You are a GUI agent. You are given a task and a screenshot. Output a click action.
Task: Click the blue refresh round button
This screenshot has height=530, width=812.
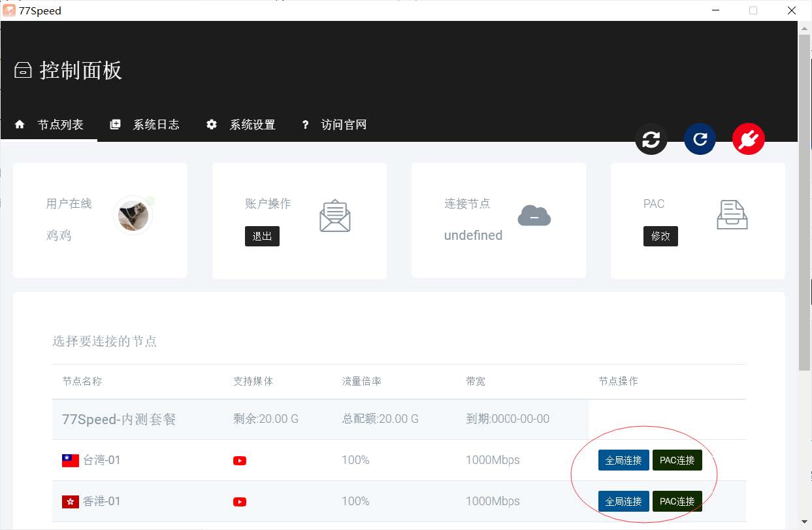point(700,139)
